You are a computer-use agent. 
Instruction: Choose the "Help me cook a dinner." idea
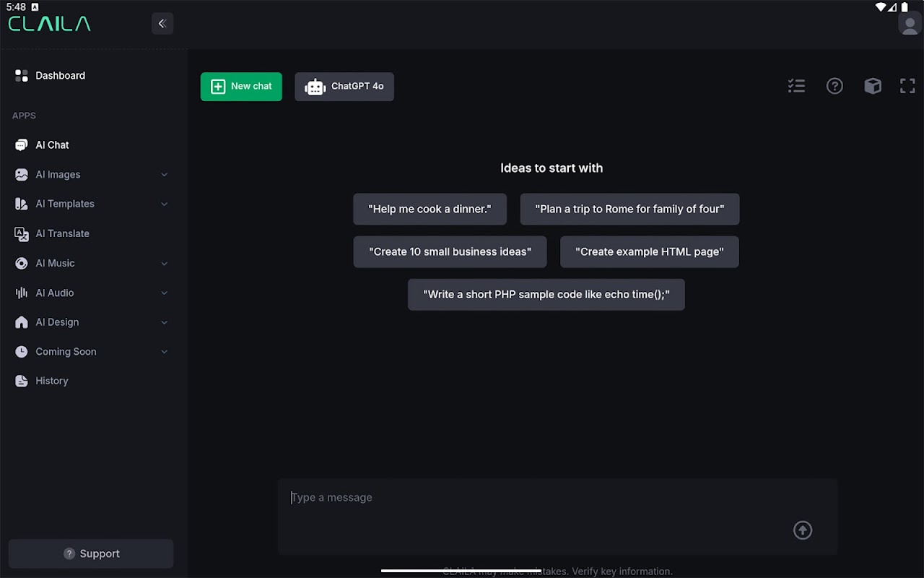pyautogui.click(x=430, y=209)
